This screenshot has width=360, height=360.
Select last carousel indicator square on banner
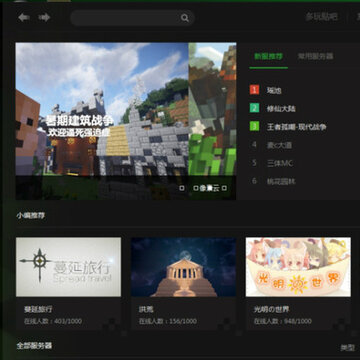[225, 188]
